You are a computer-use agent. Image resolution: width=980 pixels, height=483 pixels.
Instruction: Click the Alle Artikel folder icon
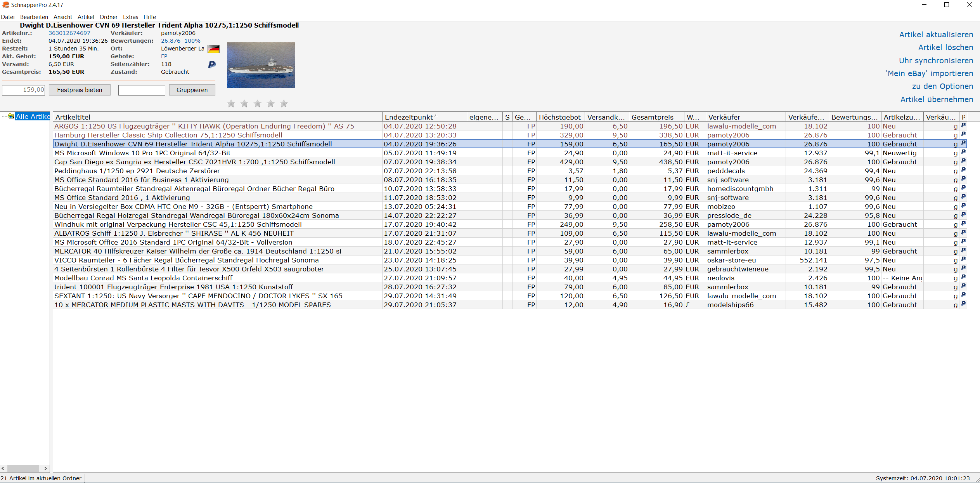point(11,116)
